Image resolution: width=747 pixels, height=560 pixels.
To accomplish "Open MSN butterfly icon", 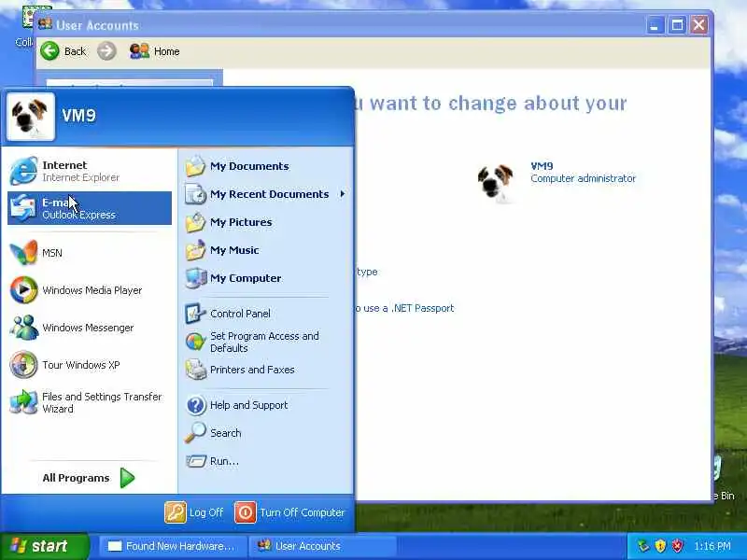I will tap(23, 252).
